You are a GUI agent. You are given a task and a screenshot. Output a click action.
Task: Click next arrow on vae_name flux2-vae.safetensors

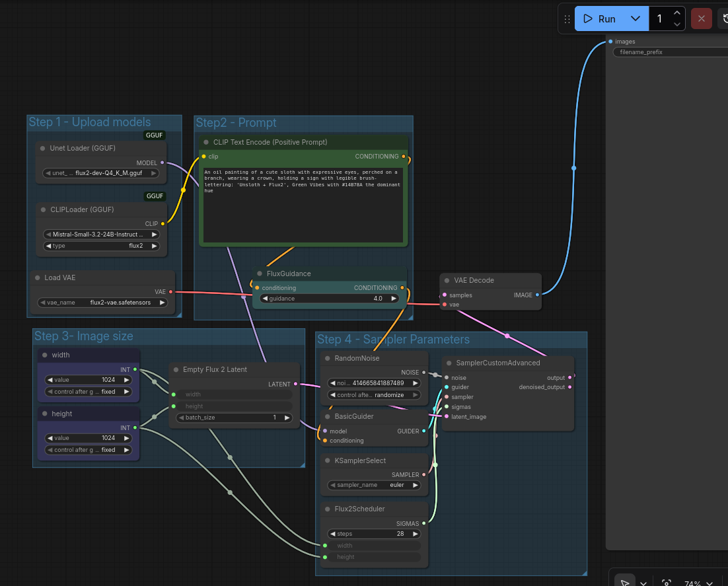tap(163, 303)
